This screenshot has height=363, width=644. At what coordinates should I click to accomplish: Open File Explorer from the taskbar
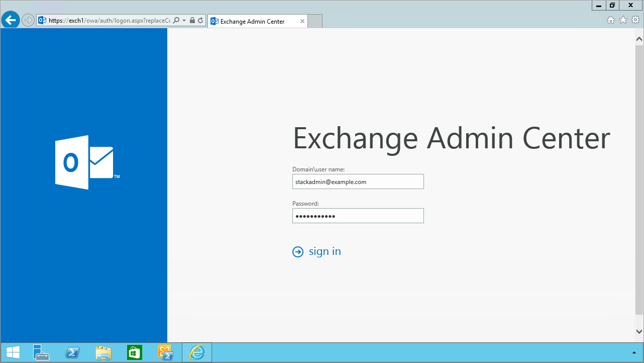tap(103, 352)
